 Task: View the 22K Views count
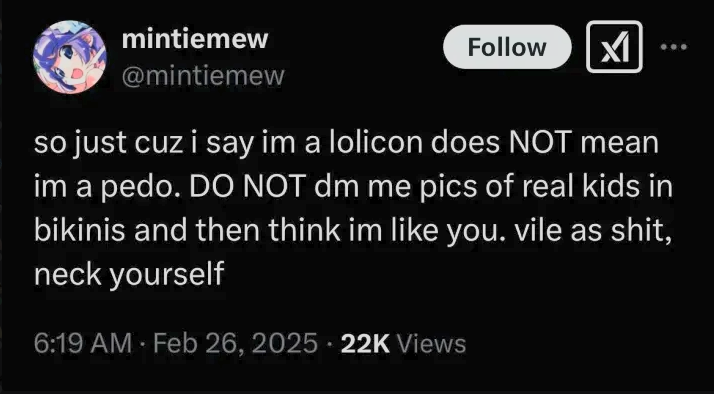[x=403, y=343]
